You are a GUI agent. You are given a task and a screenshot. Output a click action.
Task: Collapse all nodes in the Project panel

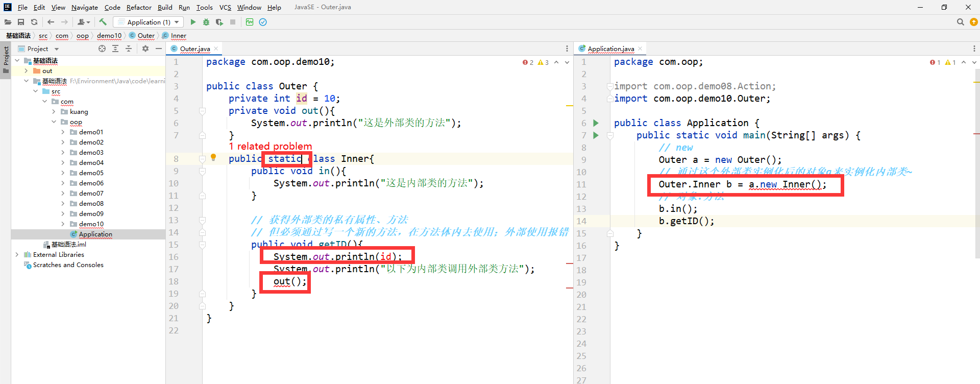coord(129,49)
